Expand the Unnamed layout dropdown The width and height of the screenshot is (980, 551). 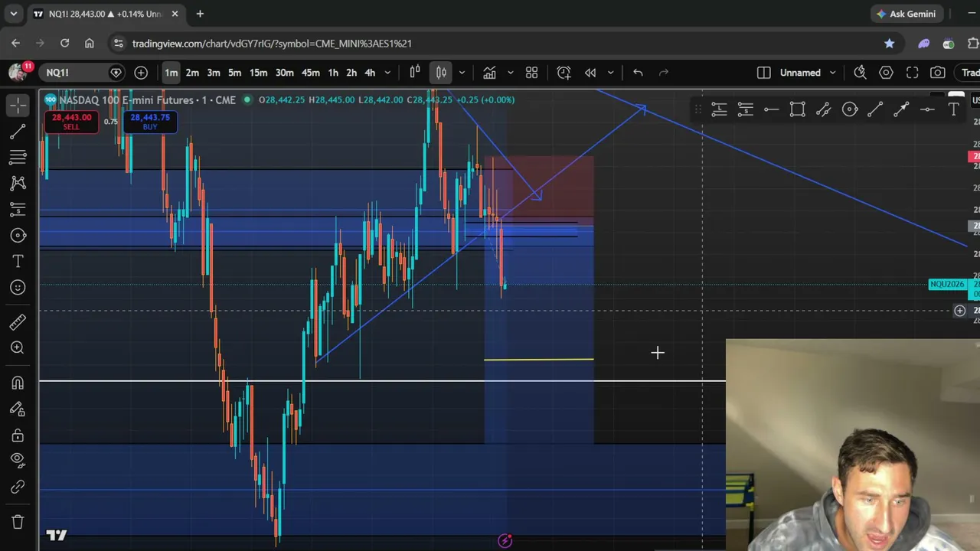[832, 73]
